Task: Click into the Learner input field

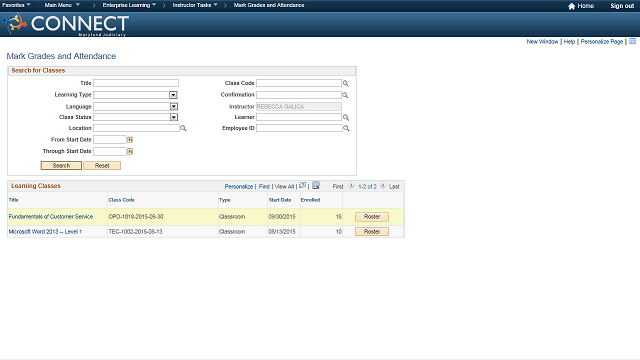Action: [299, 118]
